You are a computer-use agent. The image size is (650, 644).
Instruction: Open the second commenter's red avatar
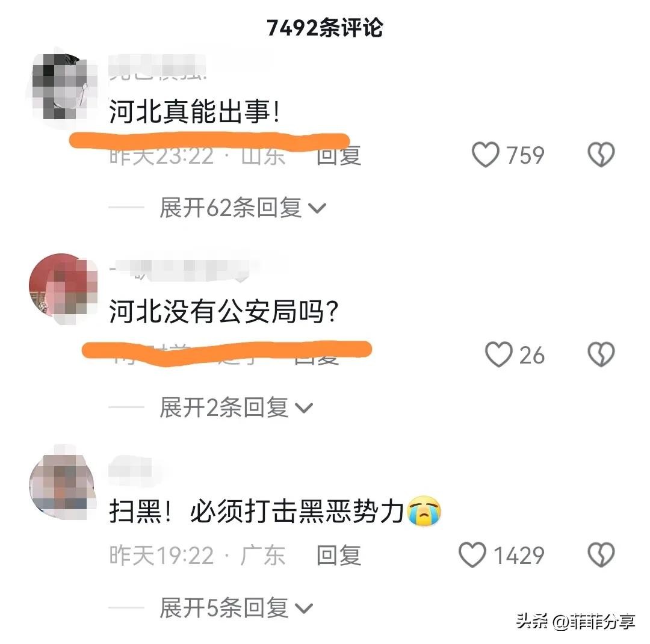tap(62, 287)
